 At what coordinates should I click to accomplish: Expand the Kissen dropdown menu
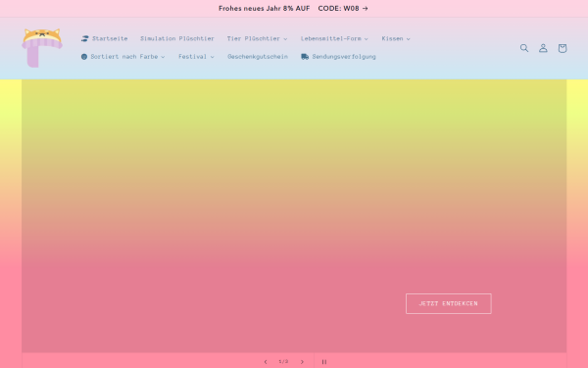tap(396, 38)
